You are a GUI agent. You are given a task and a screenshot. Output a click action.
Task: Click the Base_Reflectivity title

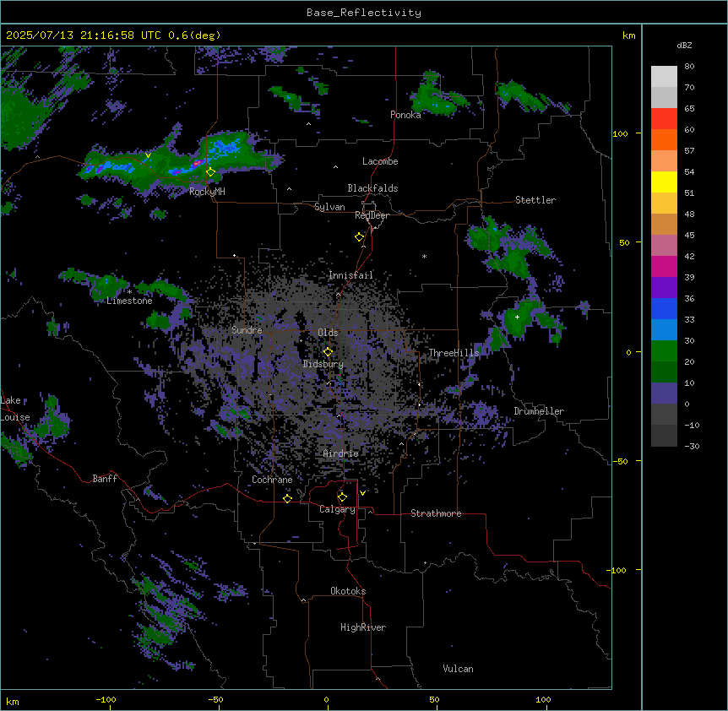click(364, 13)
